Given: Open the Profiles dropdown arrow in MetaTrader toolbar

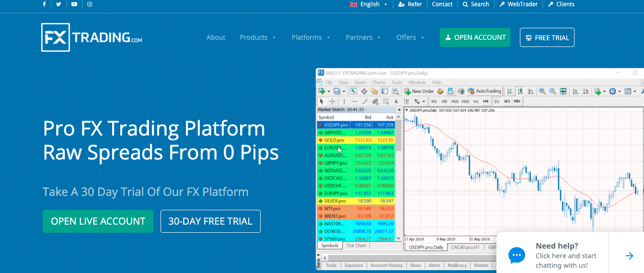Looking at the screenshot, I should pos(344,91).
